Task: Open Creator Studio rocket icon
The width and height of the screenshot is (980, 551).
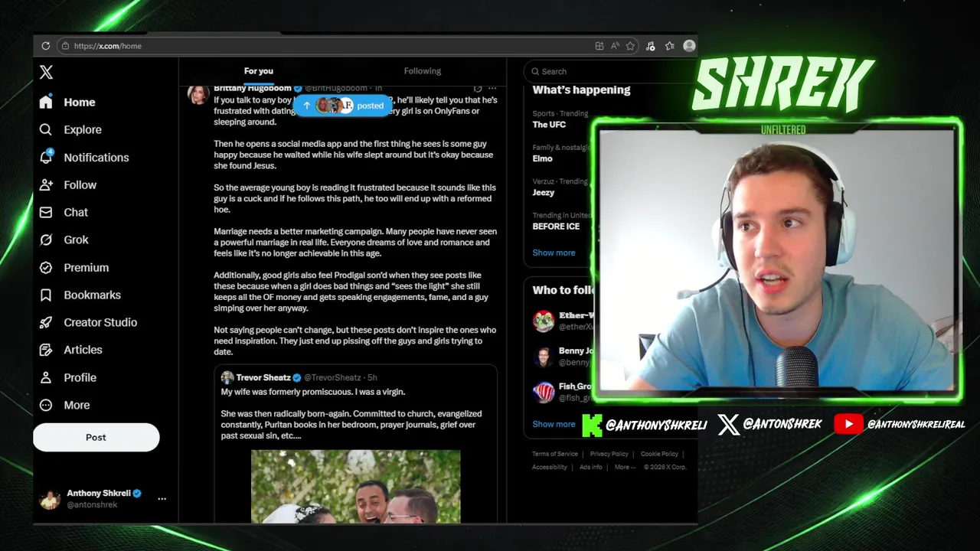Action: pyautogui.click(x=46, y=322)
